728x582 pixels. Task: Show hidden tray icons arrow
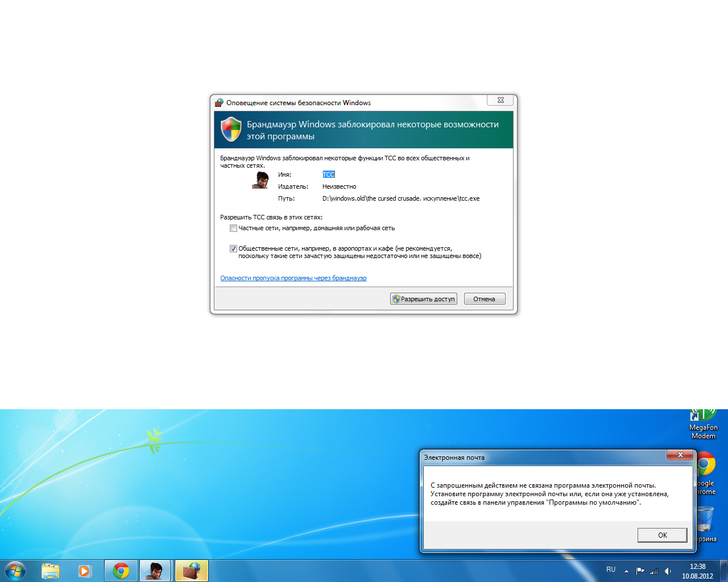pos(626,571)
